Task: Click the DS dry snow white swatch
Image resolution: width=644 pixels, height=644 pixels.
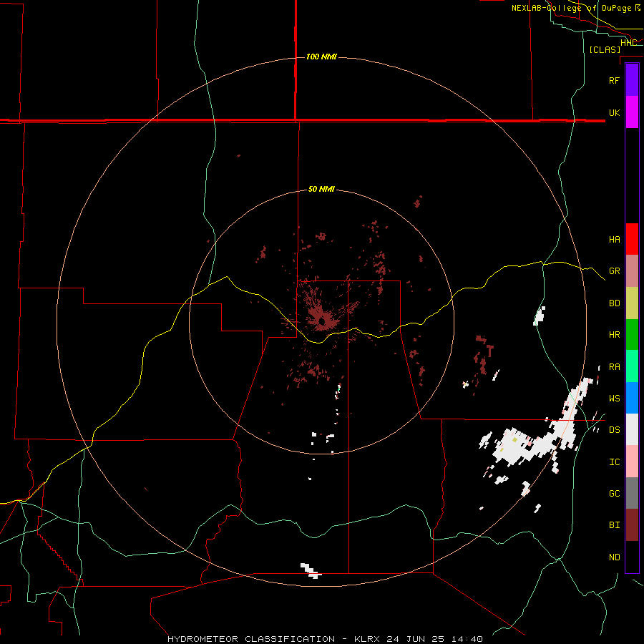Action: click(x=632, y=429)
